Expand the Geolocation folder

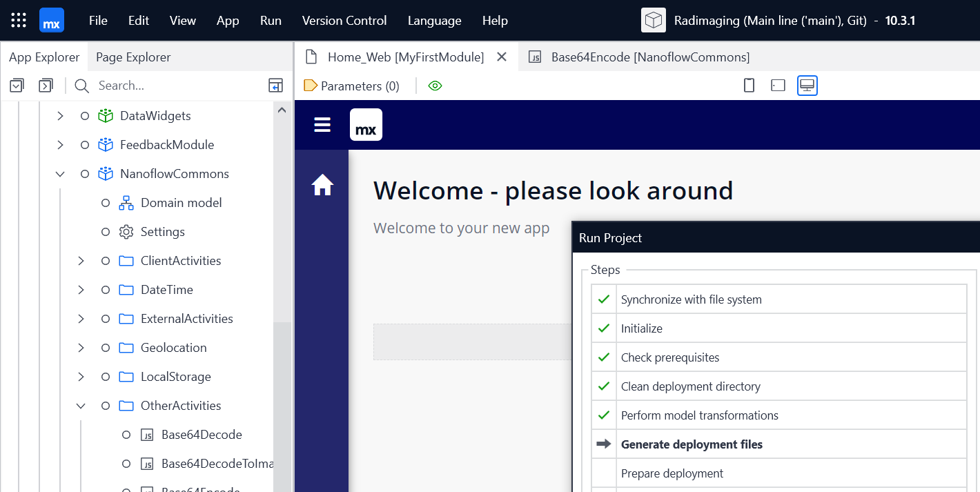click(x=81, y=348)
